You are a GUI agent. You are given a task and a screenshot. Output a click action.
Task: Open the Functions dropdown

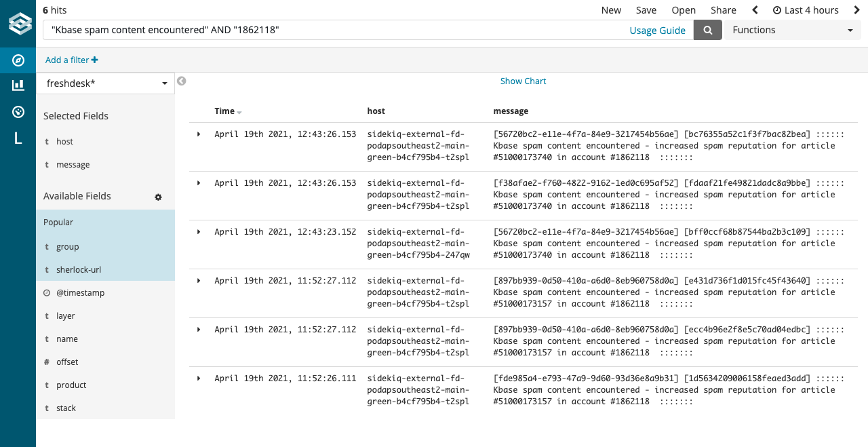793,30
